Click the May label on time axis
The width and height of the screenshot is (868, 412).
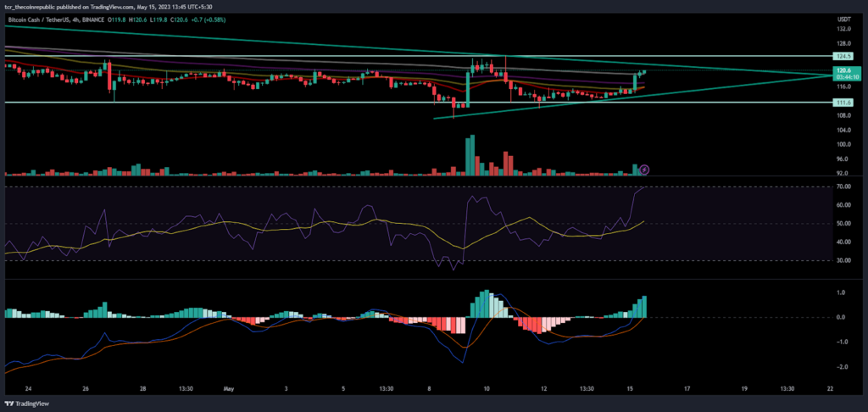click(228, 389)
